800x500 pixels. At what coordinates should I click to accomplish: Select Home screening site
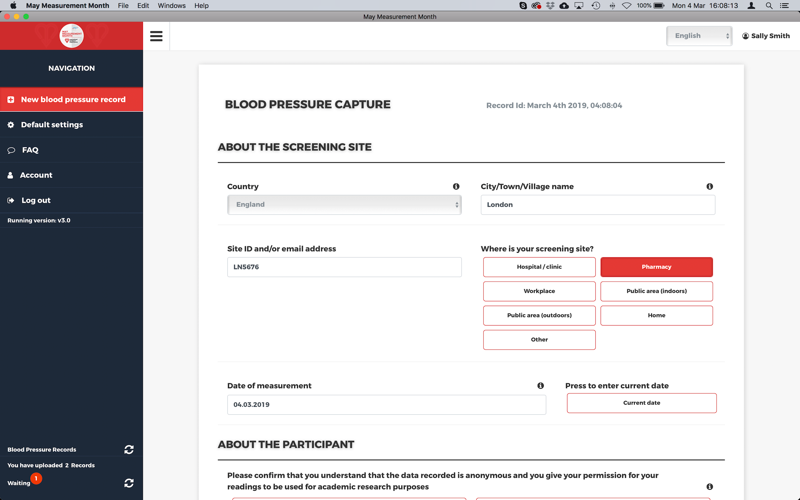(x=657, y=315)
